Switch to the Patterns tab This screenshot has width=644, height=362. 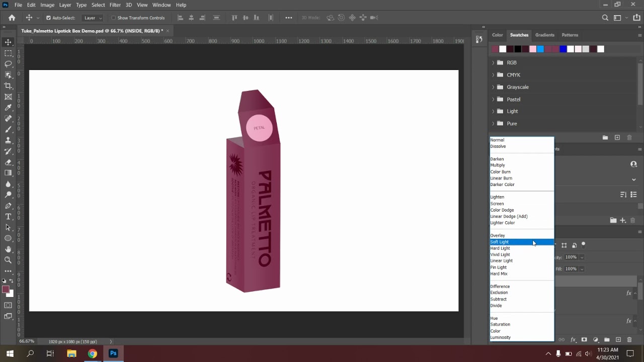570,35
